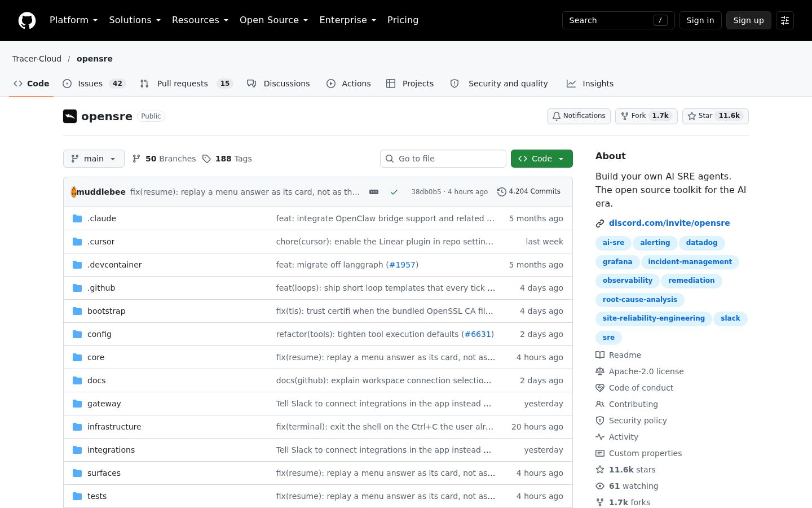The image size is (812, 508).
Task: Open the appearance settings icon in header
Action: 785,20
